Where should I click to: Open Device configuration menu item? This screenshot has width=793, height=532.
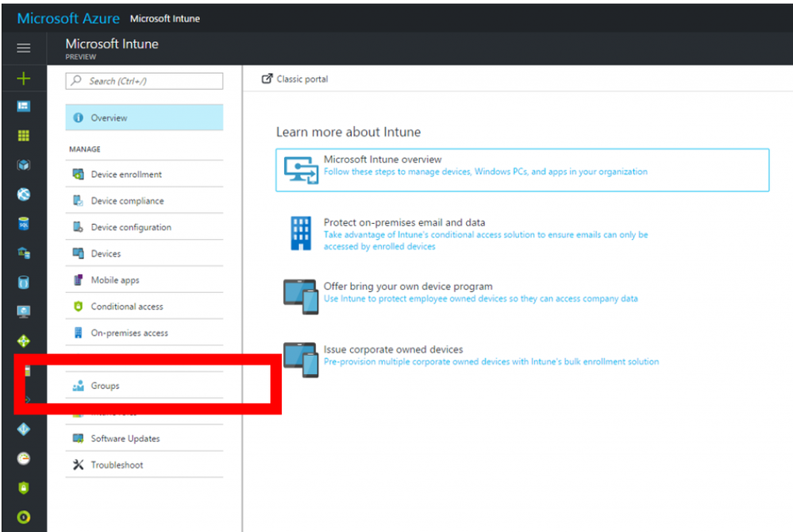click(144, 227)
